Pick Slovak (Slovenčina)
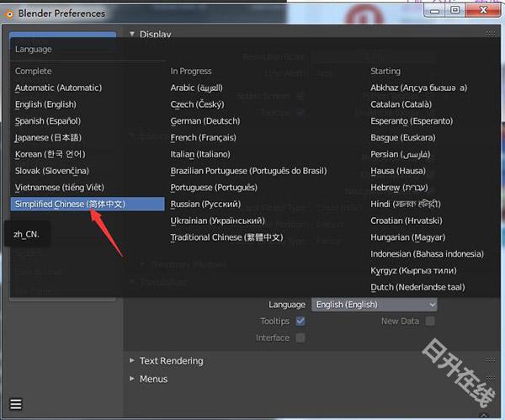 tap(52, 171)
